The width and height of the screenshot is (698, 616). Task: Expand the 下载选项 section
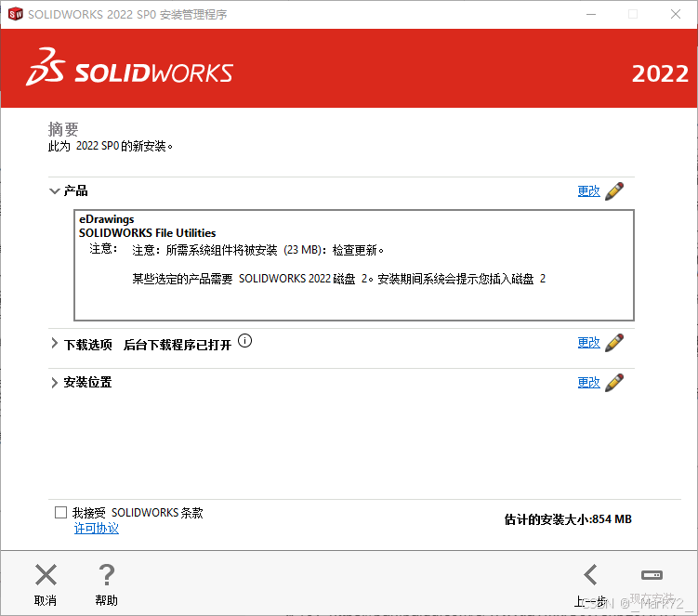54,343
